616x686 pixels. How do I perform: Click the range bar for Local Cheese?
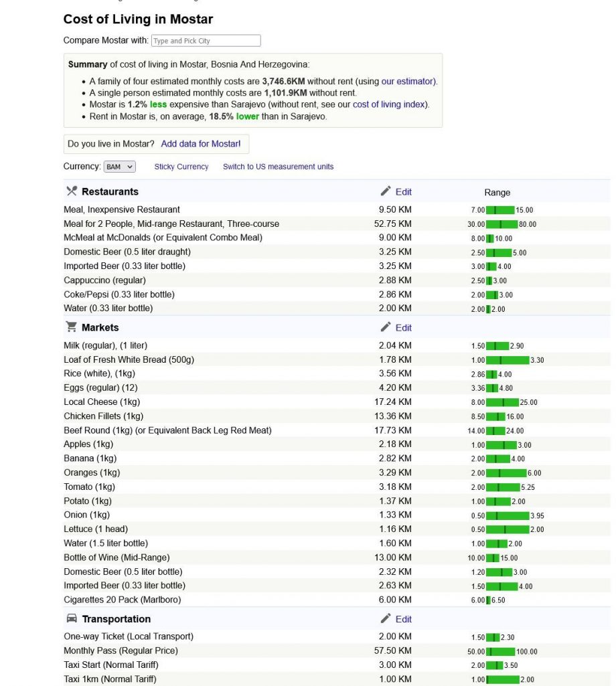click(x=502, y=402)
